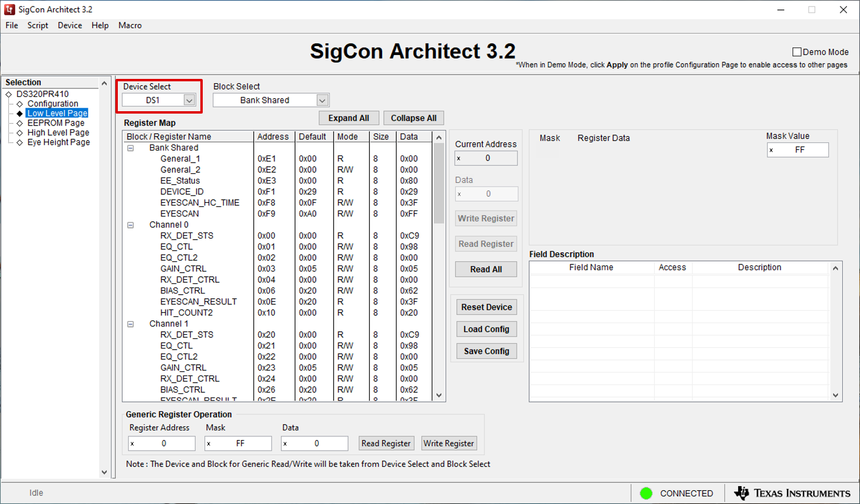Open the Device Select dropdown

[x=189, y=100]
